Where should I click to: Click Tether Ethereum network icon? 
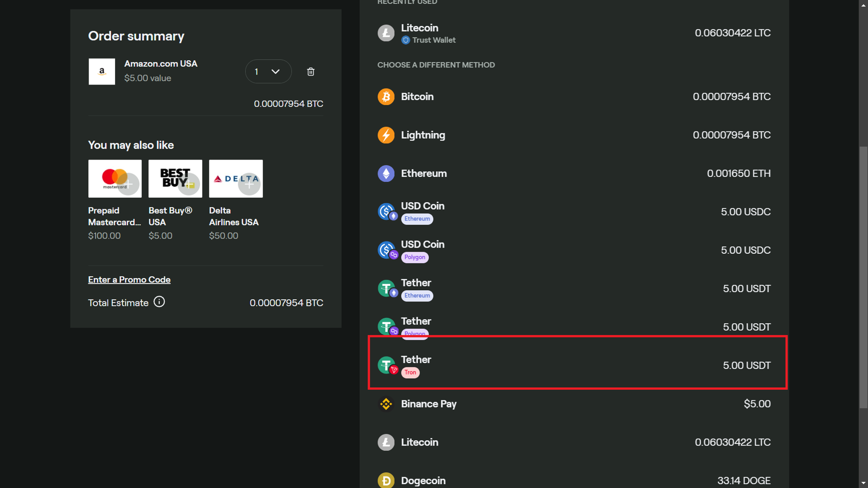387,289
